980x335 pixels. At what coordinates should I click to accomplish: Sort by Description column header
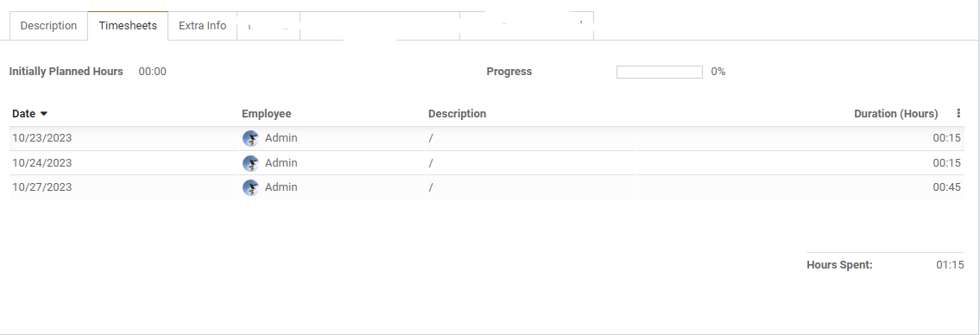(457, 114)
